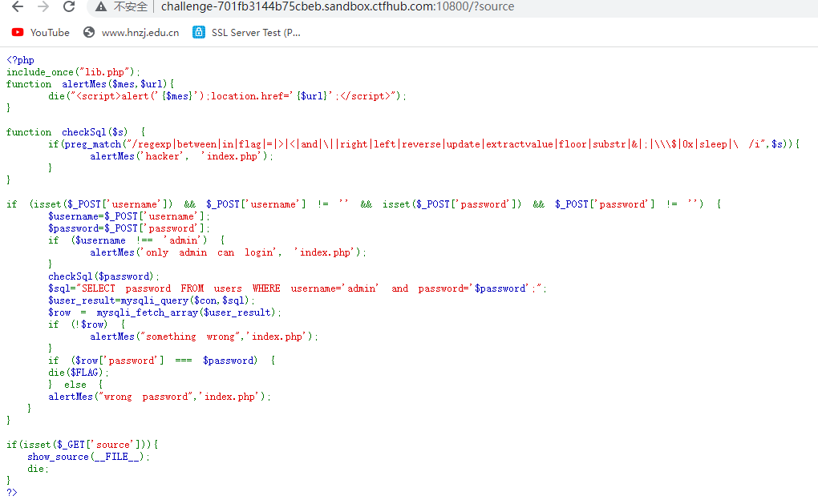Click the show_source(__FILE__); line
Image resolution: width=818 pixels, height=504 pixels.
(89, 457)
